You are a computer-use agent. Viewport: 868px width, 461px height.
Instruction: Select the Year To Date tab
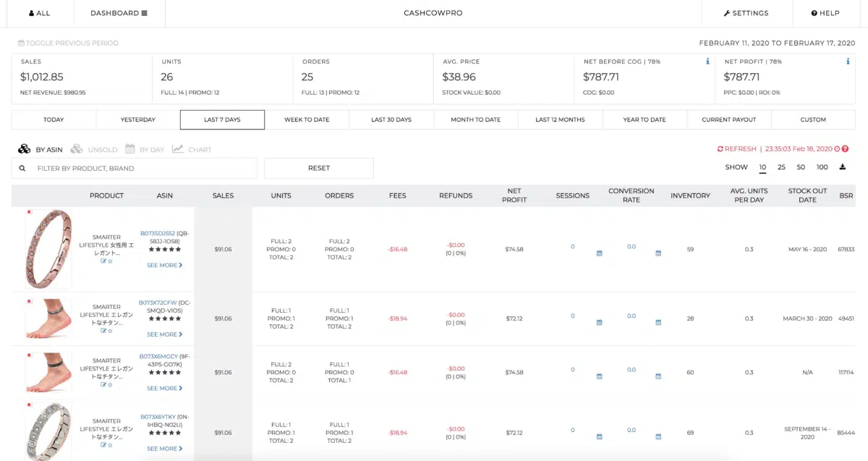click(644, 119)
